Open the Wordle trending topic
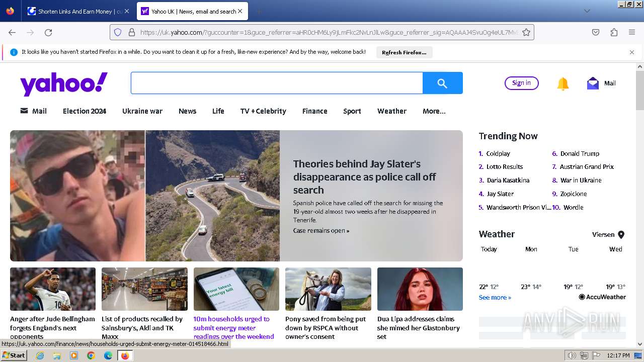The image size is (644, 362). (x=574, y=207)
